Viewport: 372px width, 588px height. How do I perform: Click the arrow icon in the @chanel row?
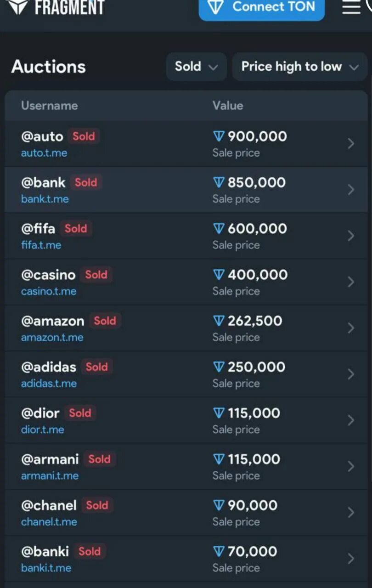coord(351,513)
